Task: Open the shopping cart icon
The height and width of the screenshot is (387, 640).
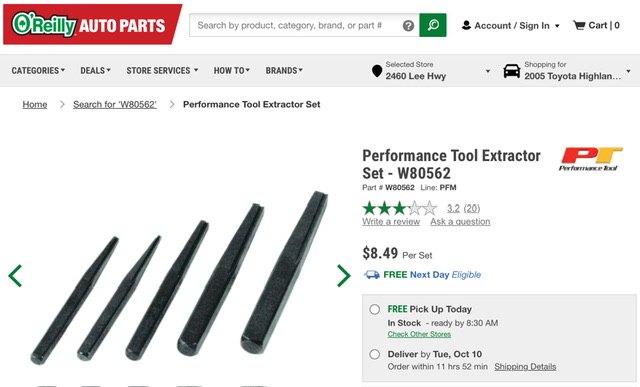Action: pyautogui.click(x=579, y=25)
